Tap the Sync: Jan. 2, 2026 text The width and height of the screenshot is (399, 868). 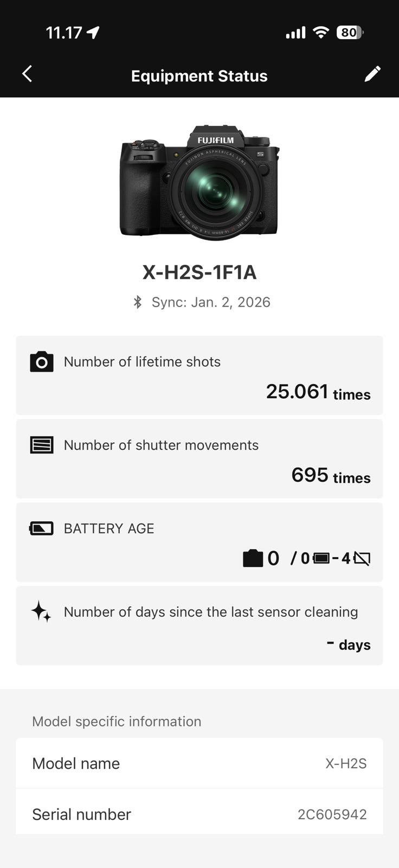(211, 302)
